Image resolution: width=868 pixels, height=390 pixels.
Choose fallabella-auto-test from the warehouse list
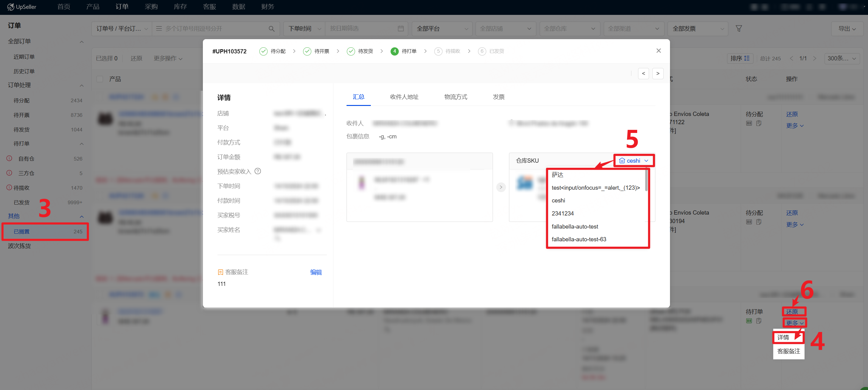pos(575,226)
